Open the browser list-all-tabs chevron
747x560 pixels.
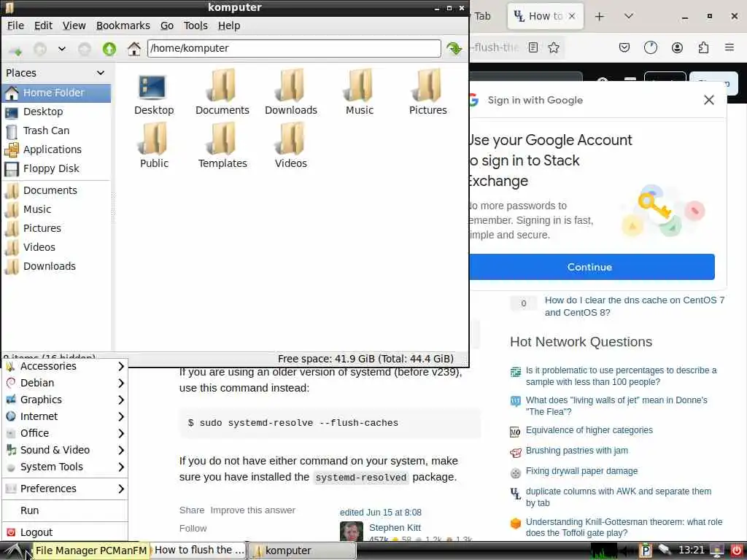(629, 16)
